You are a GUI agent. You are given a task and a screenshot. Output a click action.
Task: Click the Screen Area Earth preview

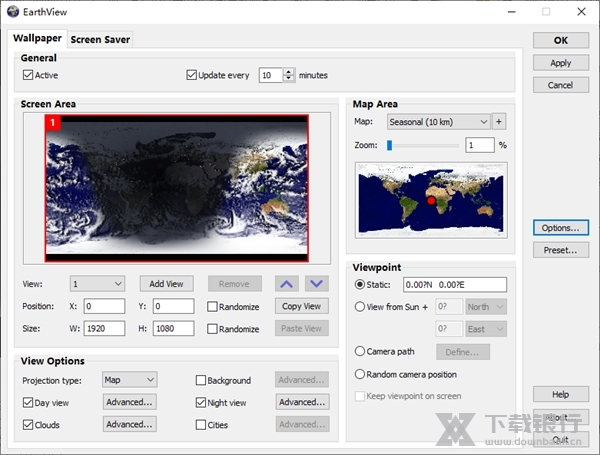[177, 188]
